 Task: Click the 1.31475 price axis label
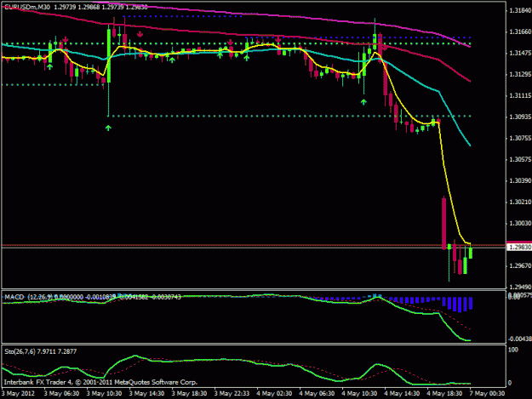click(x=520, y=54)
